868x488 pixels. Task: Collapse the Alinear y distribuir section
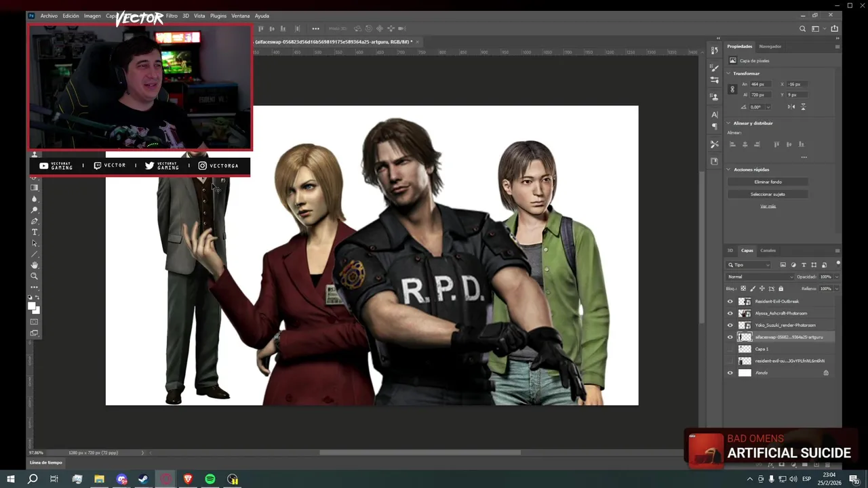pos(730,123)
